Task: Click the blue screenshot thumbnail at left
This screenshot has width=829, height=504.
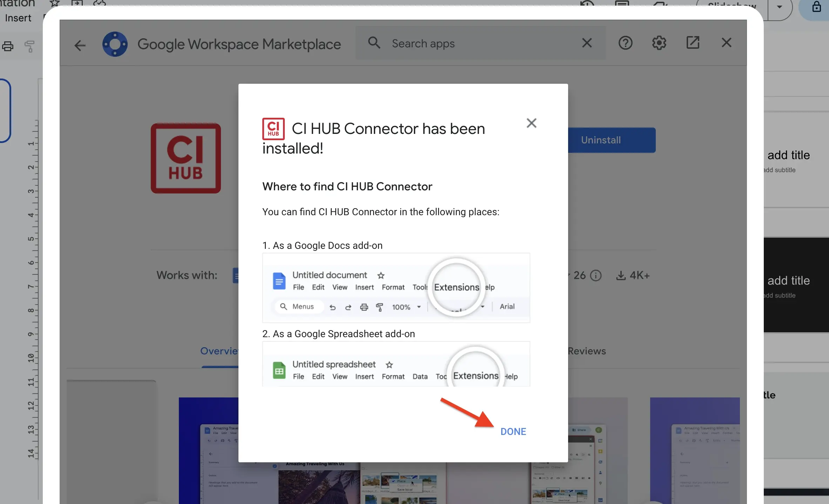Action: click(x=209, y=450)
